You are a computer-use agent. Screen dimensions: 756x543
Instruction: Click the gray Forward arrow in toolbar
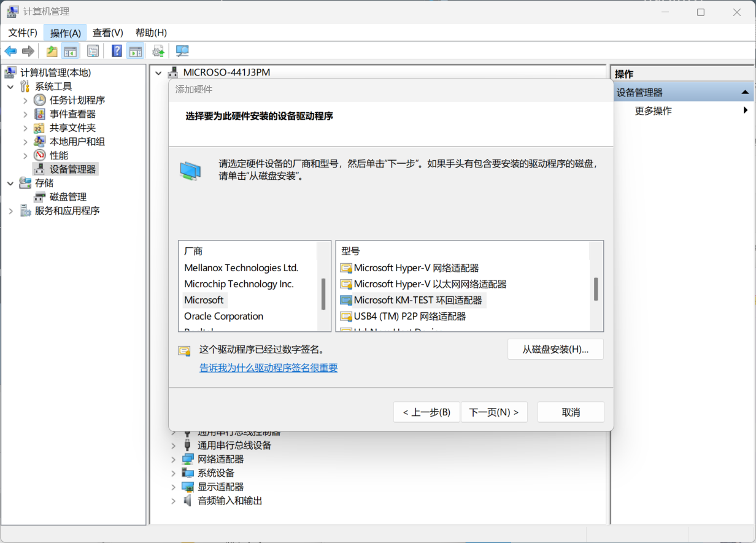(28, 51)
